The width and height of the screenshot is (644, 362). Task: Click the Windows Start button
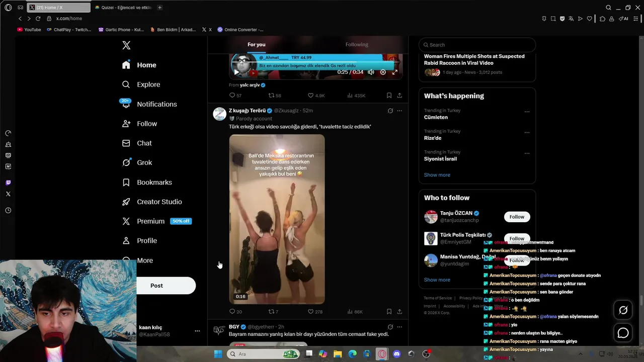(218, 354)
